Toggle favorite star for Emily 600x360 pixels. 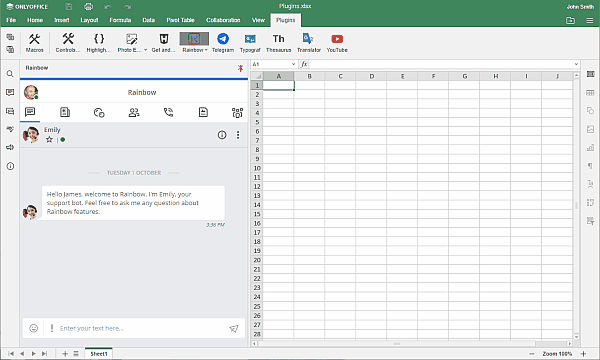tap(49, 140)
